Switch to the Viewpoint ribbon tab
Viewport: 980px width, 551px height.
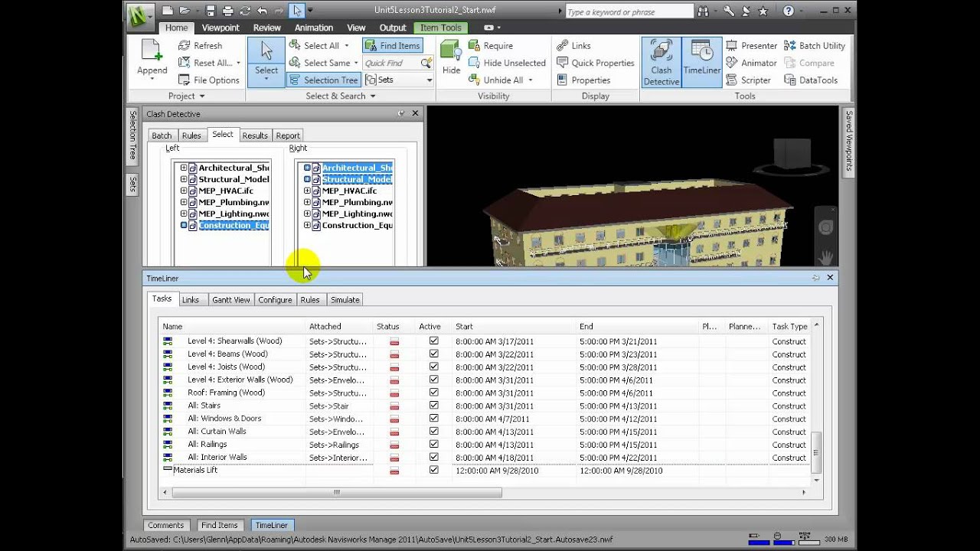click(220, 28)
